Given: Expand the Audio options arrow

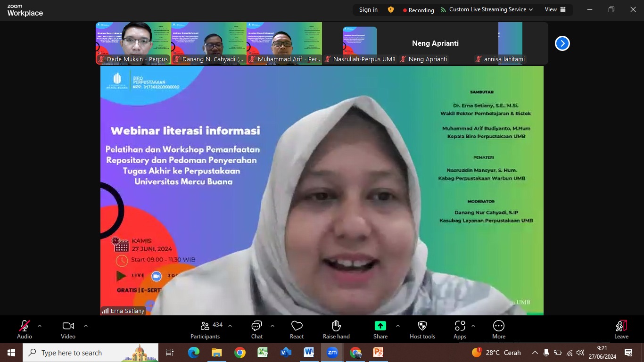Looking at the screenshot, I should point(40,326).
